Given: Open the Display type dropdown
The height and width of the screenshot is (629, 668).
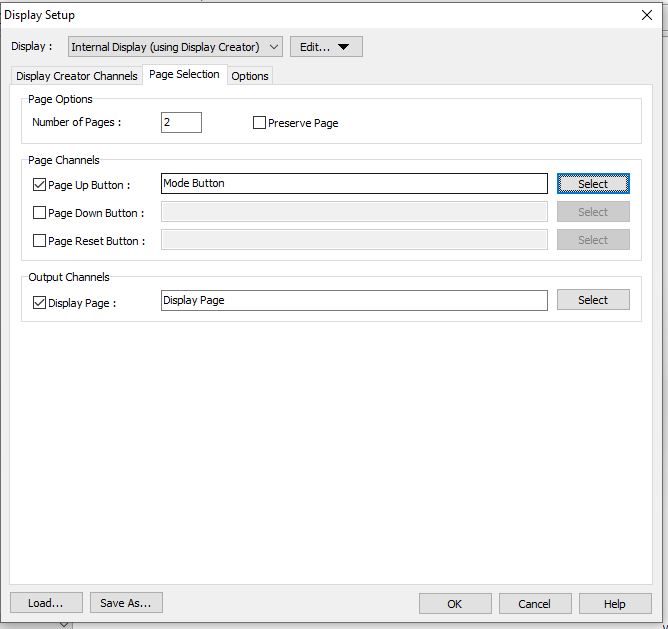Looking at the screenshot, I should click(175, 47).
